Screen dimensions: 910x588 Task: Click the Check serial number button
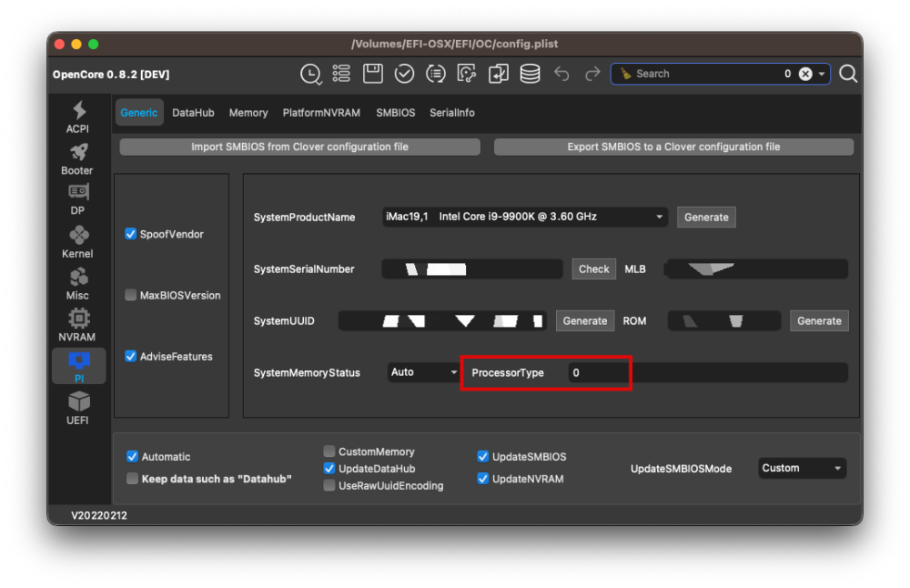[x=593, y=269]
